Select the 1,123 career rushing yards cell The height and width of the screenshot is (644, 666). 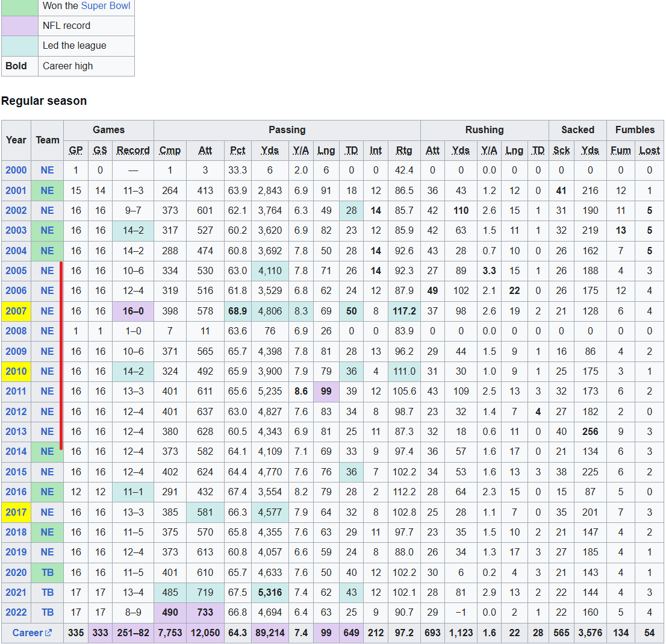[x=461, y=633]
